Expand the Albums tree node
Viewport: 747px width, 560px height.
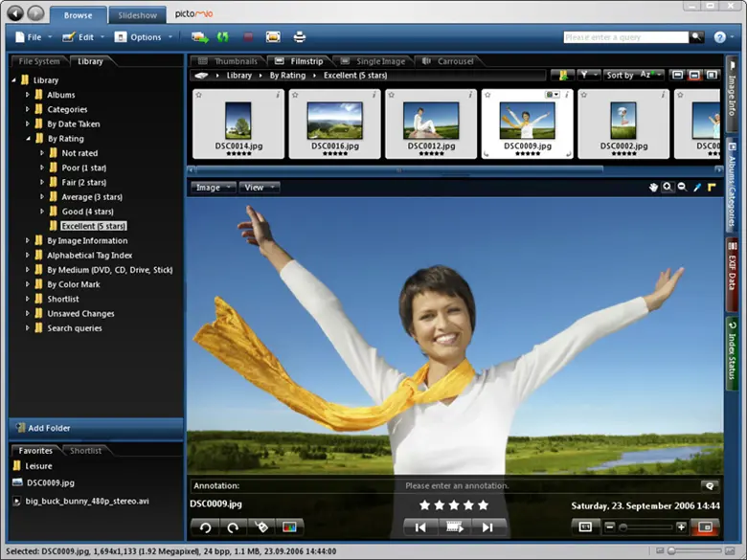click(x=27, y=95)
